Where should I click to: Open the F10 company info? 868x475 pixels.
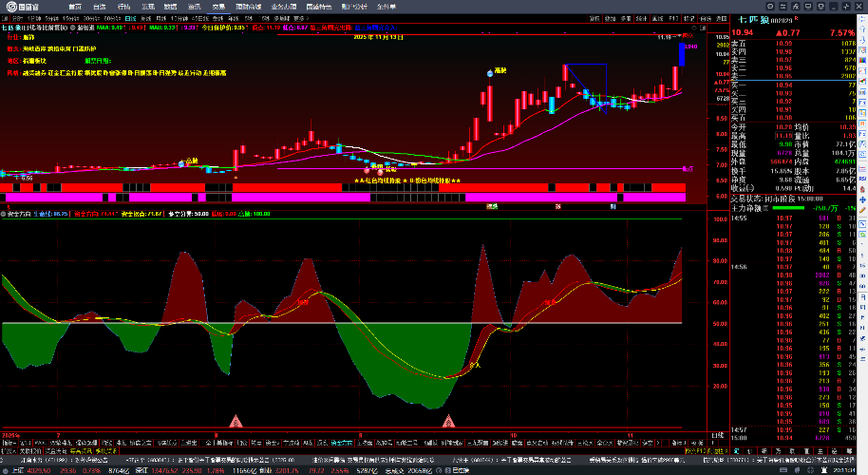tap(673, 18)
